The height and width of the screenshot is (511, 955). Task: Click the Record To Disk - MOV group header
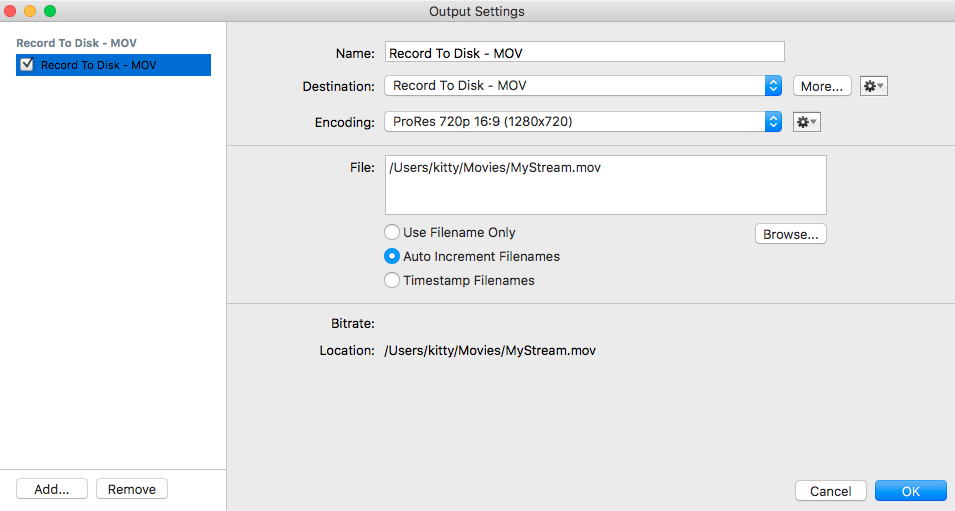point(76,43)
